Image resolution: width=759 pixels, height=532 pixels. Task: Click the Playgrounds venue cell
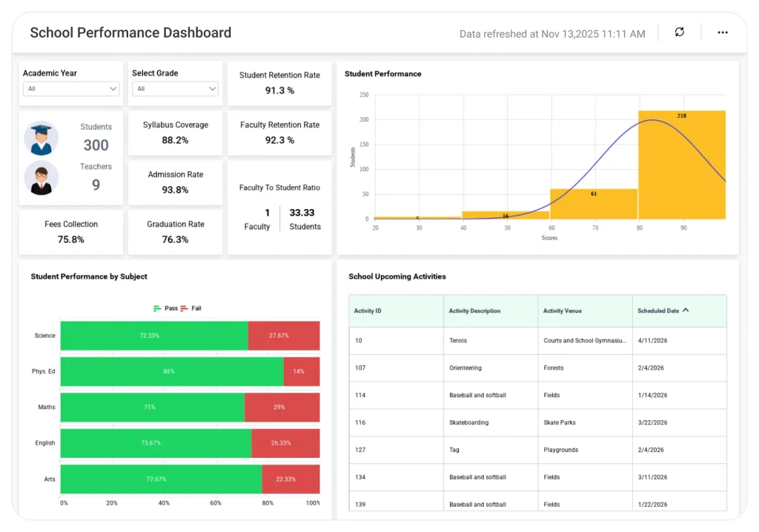point(585,450)
